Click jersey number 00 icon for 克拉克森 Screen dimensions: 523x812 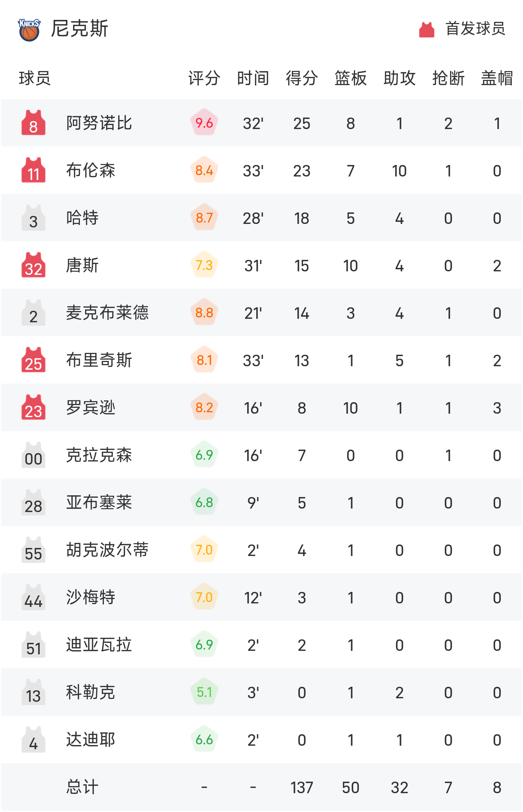(33, 455)
